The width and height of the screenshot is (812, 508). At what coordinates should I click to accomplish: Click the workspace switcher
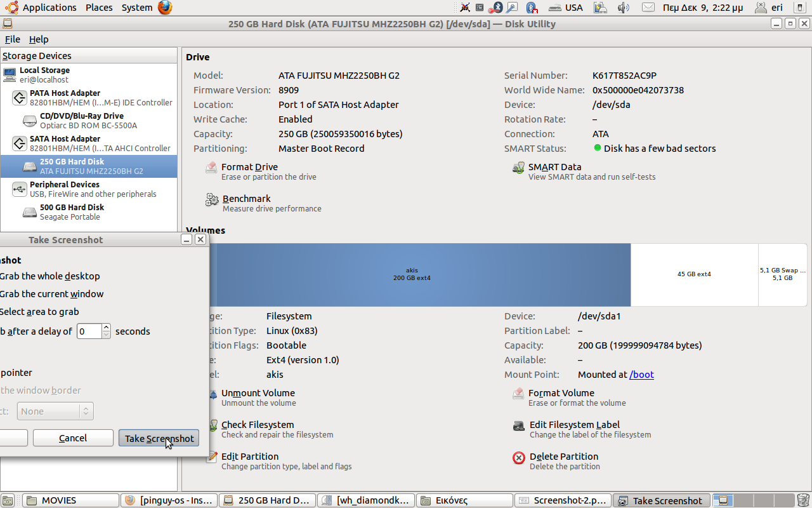pyautogui.click(x=753, y=500)
